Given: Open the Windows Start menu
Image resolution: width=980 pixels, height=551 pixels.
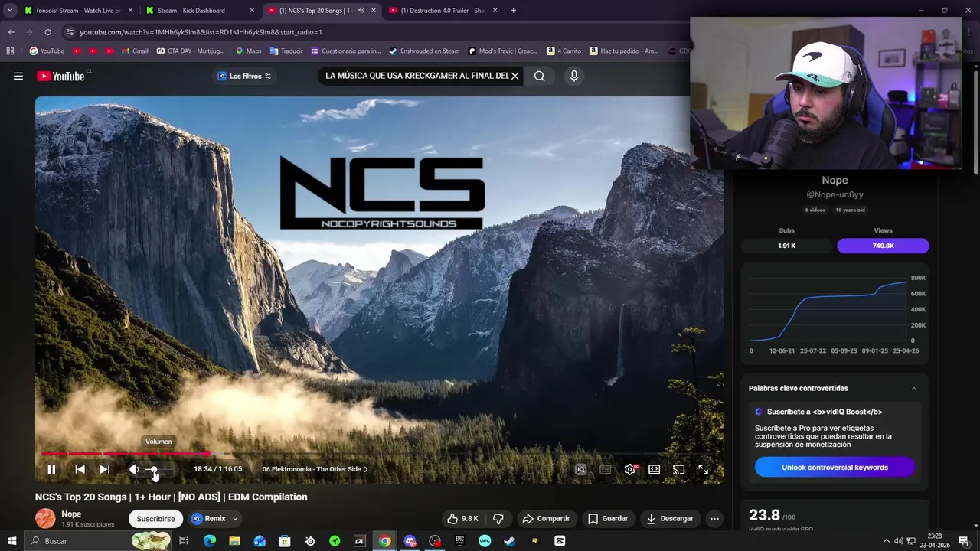Looking at the screenshot, I should [x=11, y=541].
